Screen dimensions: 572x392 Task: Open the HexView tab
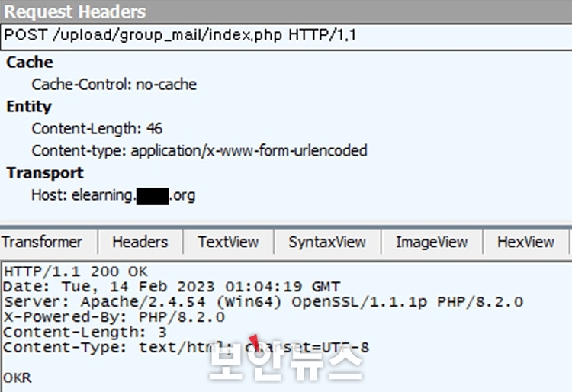525,242
